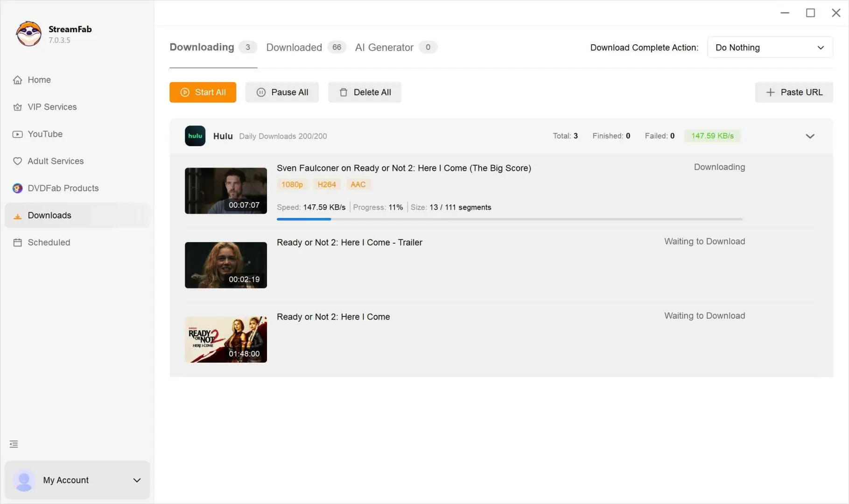Collapse the sidebar with the menu icon
This screenshot has height=504, width=849.
tap(14, 444)
